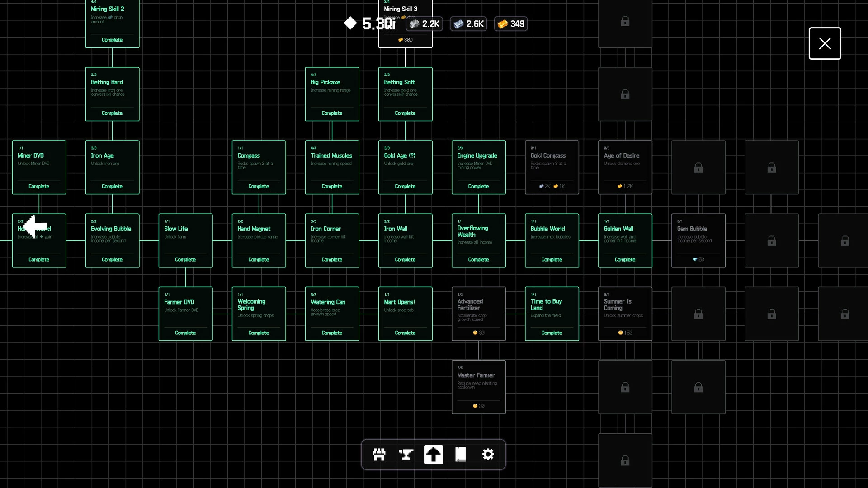
Task: Open the anvil crafting tab
Action: pos(406,455)
